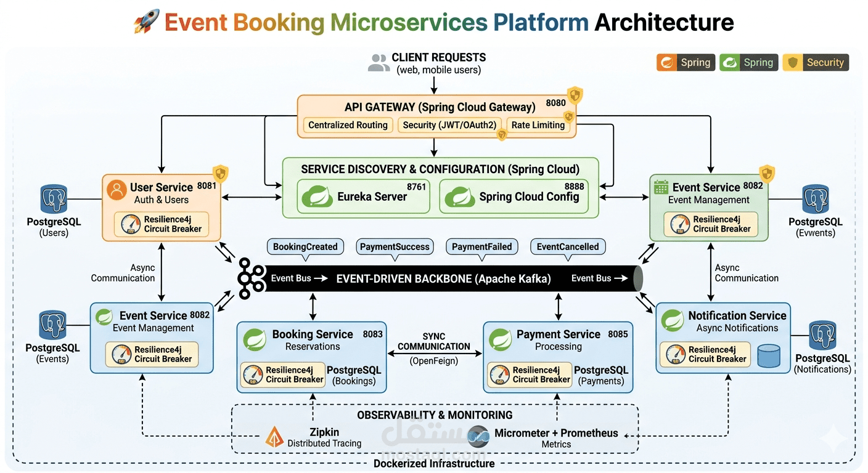Click the "Auth & Users" subtitle
868x473 pixels.
pyautogui.click(x=162, y=200)
